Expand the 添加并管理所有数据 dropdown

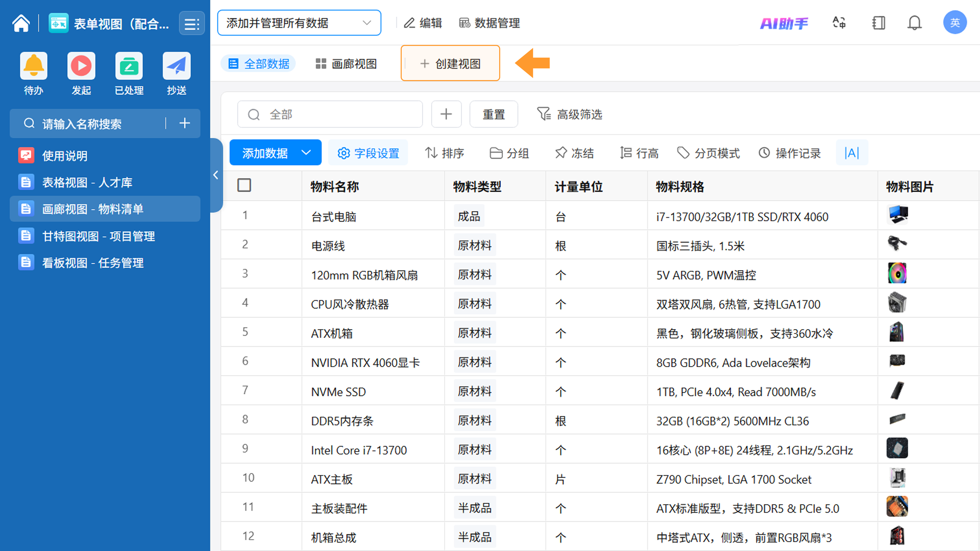pyautogui.click(x=299, y=23)
